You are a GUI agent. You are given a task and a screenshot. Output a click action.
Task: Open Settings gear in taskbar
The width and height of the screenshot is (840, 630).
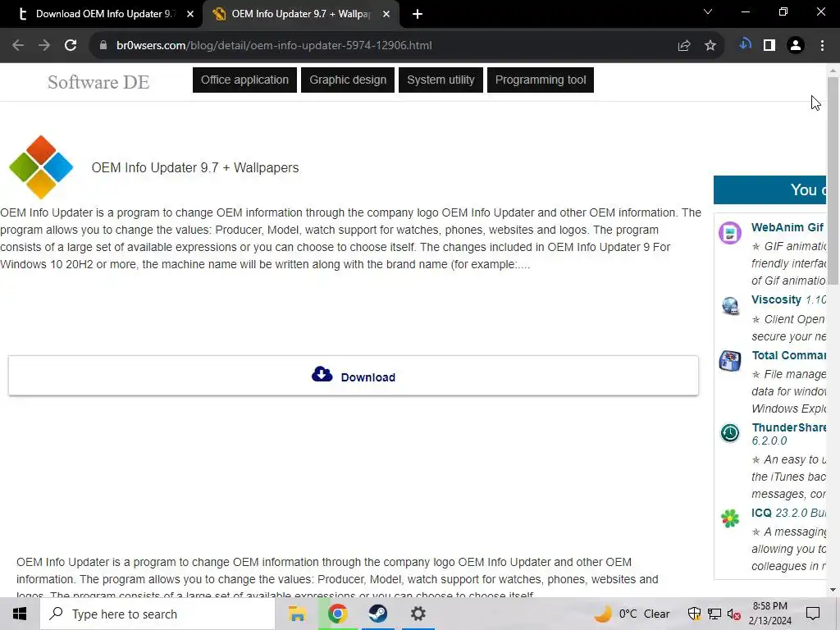(418, 614)
